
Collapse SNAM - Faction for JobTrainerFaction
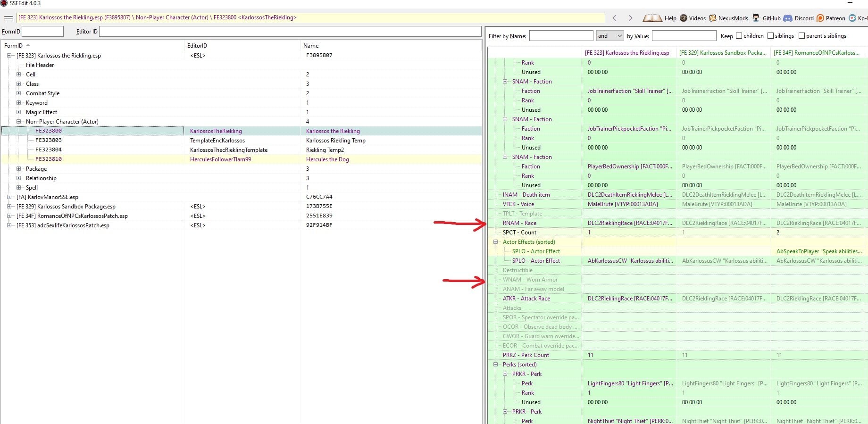point(505,82)
